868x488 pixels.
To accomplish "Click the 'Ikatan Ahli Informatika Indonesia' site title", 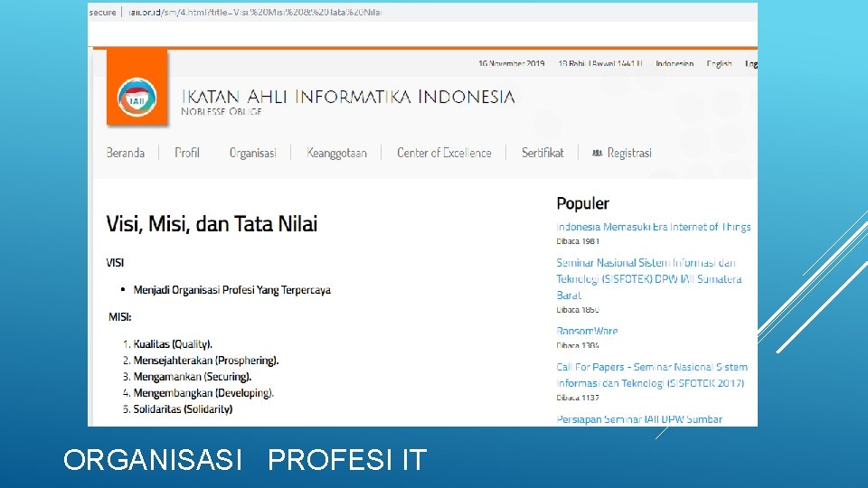I will click(348, 97).
